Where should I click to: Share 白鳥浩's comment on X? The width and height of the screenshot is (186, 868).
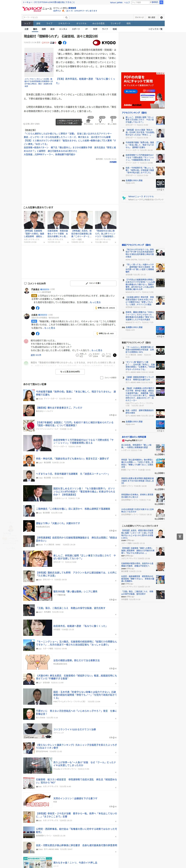33,334
